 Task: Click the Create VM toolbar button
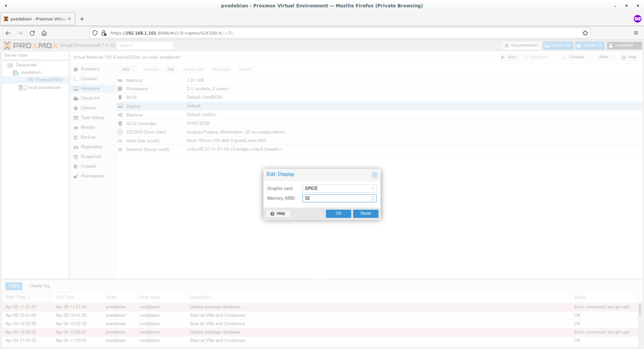pos(558,45)
